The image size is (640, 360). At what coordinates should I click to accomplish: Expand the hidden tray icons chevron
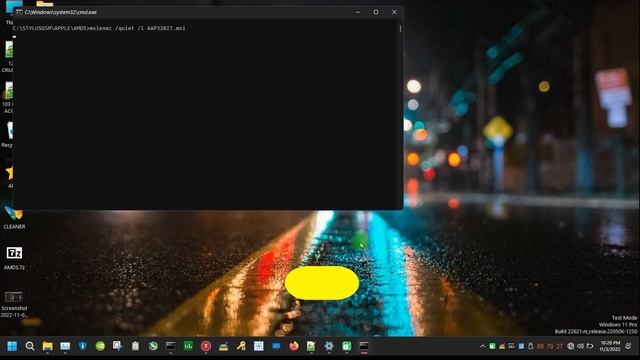click(x=482, y=346)
